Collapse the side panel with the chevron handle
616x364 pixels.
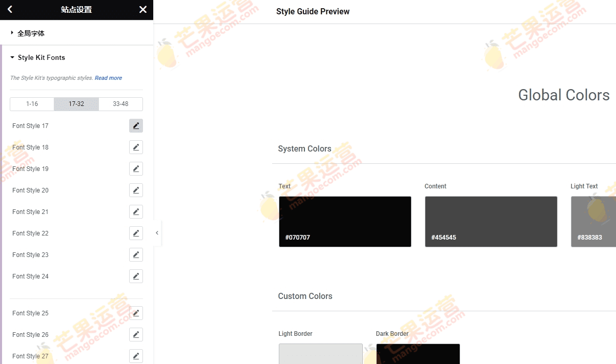click(157, 233)
